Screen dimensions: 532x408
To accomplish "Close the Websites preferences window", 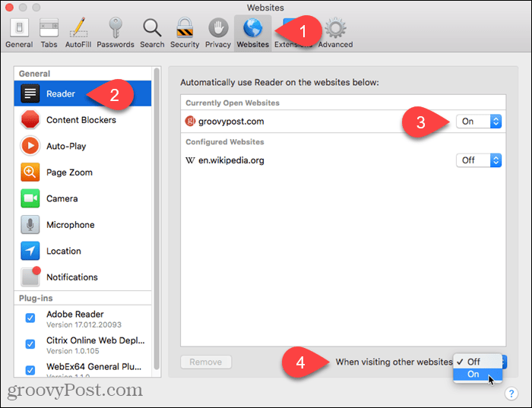I will point(9,7).
